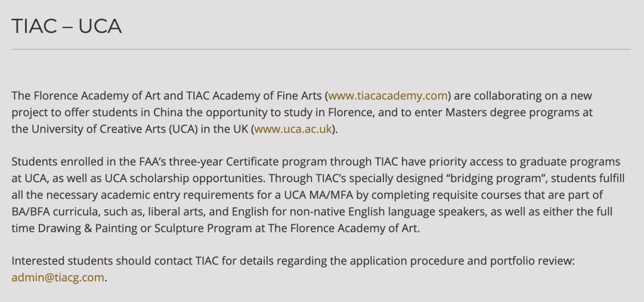Click the horizontal divider under the heading
This screenshot has width=644, height=302.
pyautogui.click(x=321, y=49)
